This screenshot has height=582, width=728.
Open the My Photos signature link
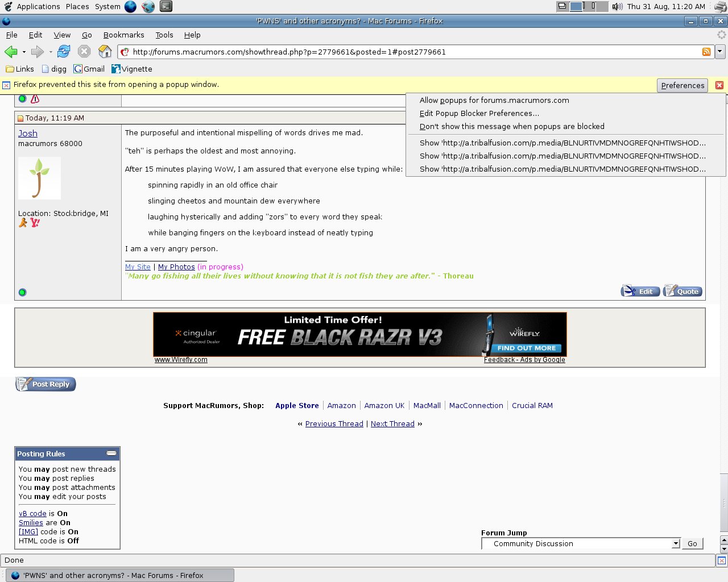[x=176, y=267]
